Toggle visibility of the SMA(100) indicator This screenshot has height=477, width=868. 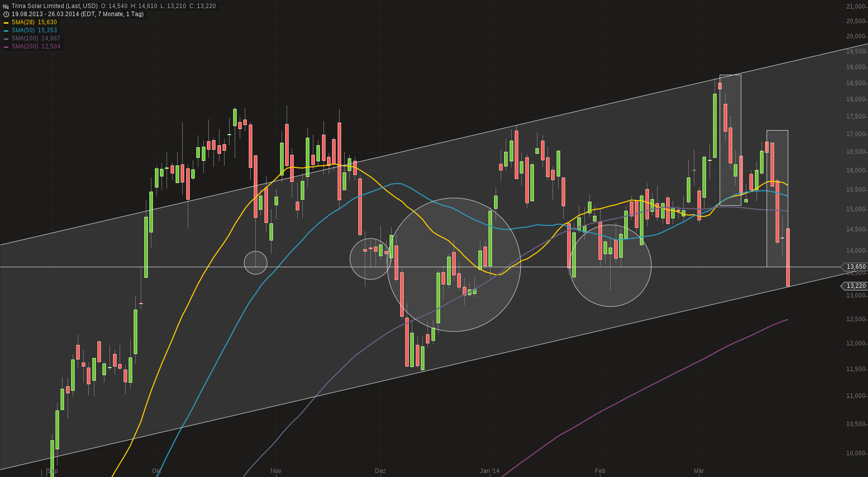(24, 38)
